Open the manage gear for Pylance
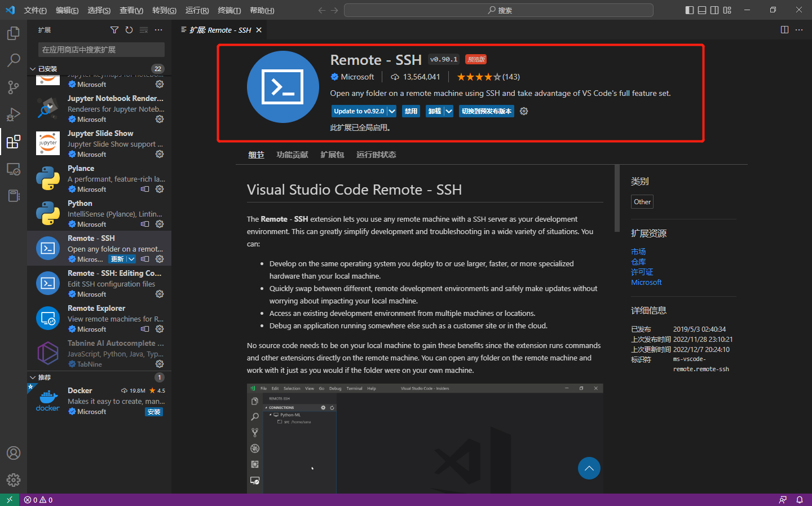Screen dimensions: 812x506 coord(160,189)
